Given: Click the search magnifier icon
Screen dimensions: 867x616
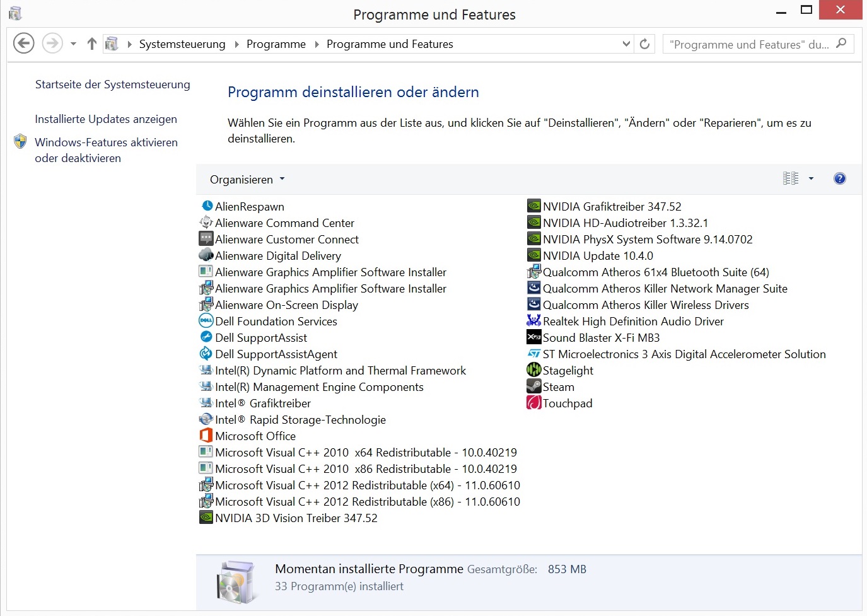Looking at the screenshot, I should [x=841, y=44].
